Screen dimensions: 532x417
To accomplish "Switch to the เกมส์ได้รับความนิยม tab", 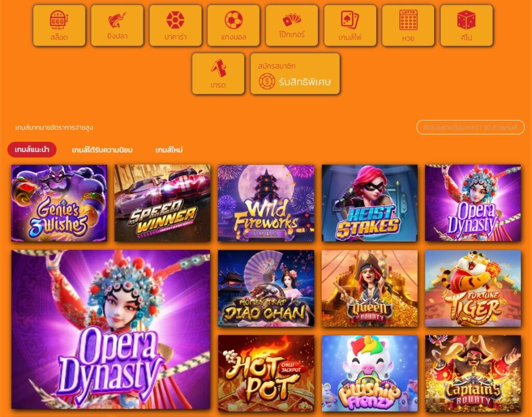I will (102, 150).
